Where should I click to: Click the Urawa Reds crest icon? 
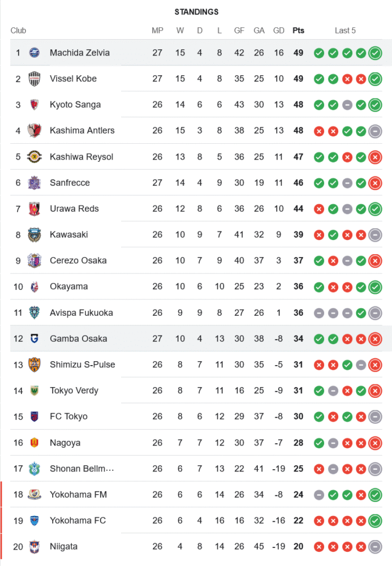(x=35, y=209)
